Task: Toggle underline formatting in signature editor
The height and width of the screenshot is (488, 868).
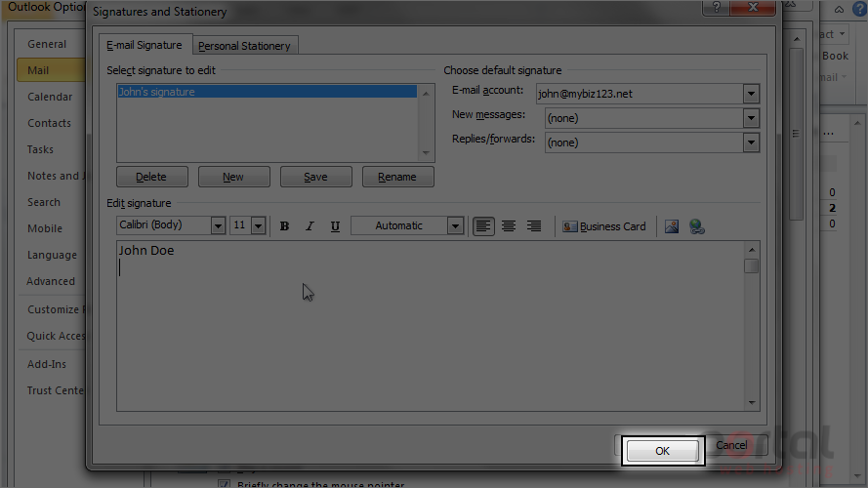Action: click(x=335, y=225)
